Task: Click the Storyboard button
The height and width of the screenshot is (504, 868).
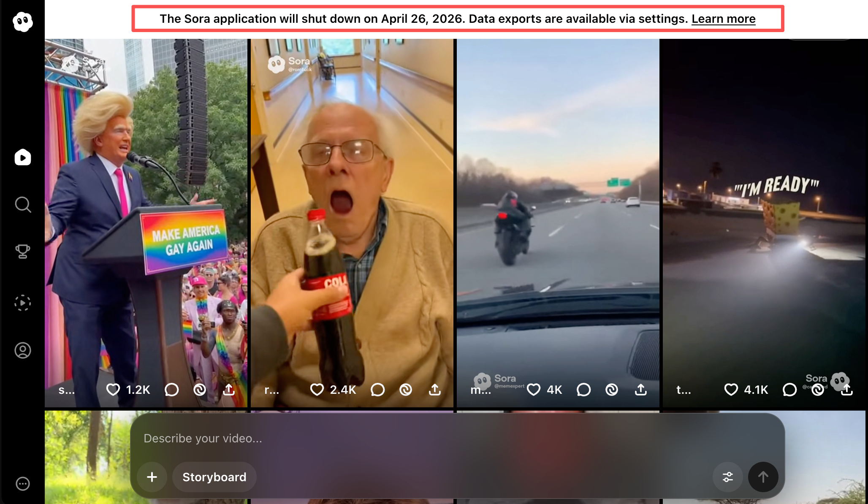Action: (214, 477)
